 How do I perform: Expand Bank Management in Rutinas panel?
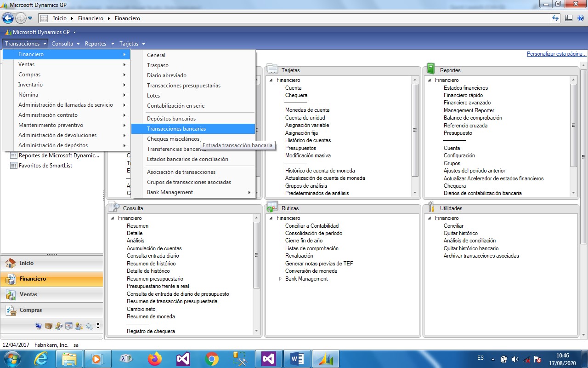(x=280, y=279)
